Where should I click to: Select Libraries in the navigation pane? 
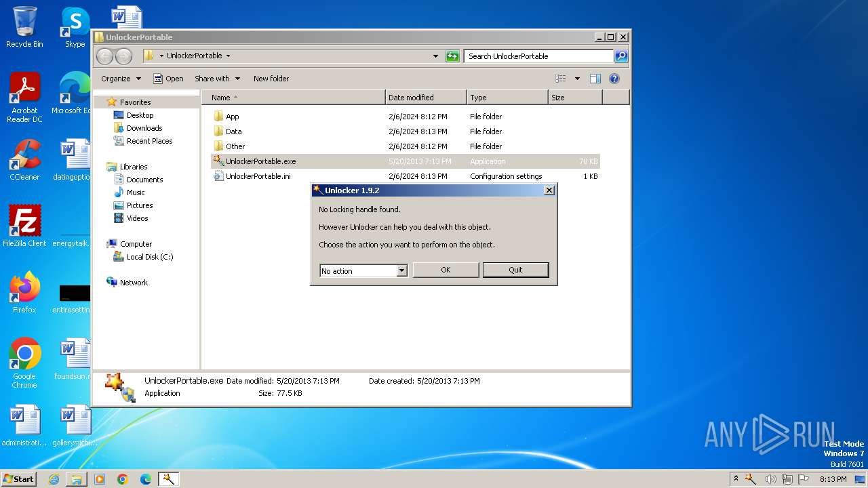(134, 167)
